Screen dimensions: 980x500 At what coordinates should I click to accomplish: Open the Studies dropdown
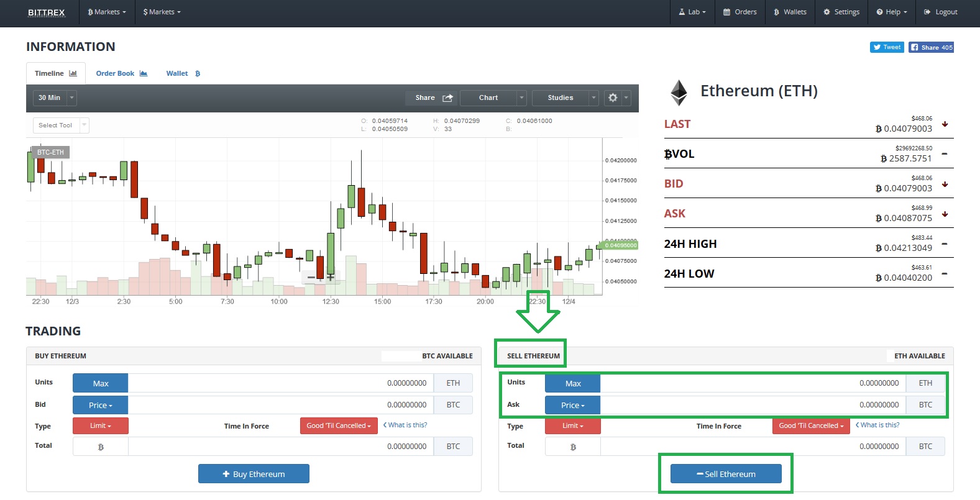click(x=566, y=98)
